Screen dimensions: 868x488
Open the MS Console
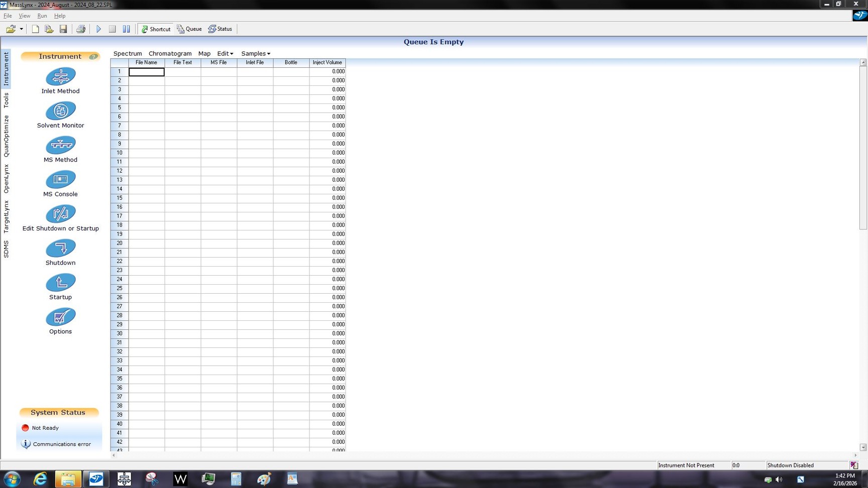click(x=60, y=180)
